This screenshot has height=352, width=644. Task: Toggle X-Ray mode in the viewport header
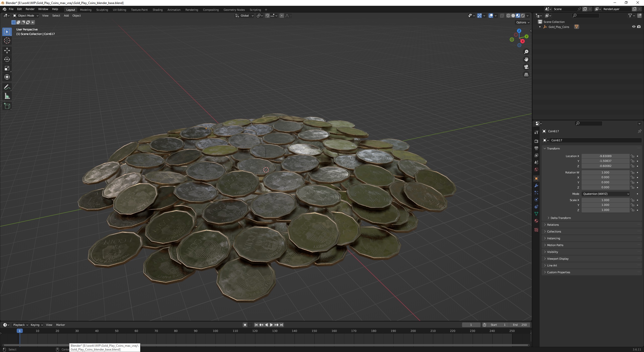tap(502, 16)
